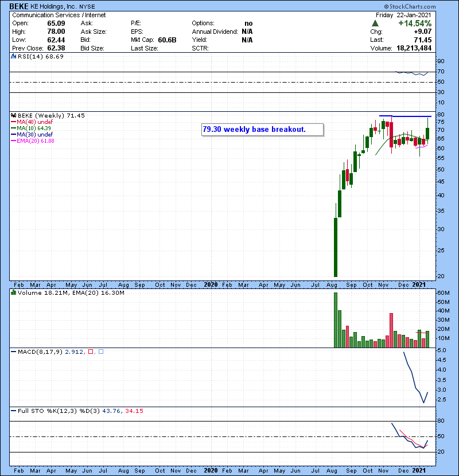459x476 pixels.
Task: Click the blue horizontal resistance line near 79
Action: [405, 116]
